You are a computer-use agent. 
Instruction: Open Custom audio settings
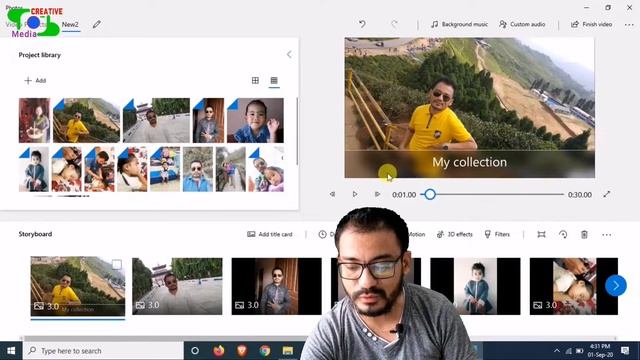[522, 24]
